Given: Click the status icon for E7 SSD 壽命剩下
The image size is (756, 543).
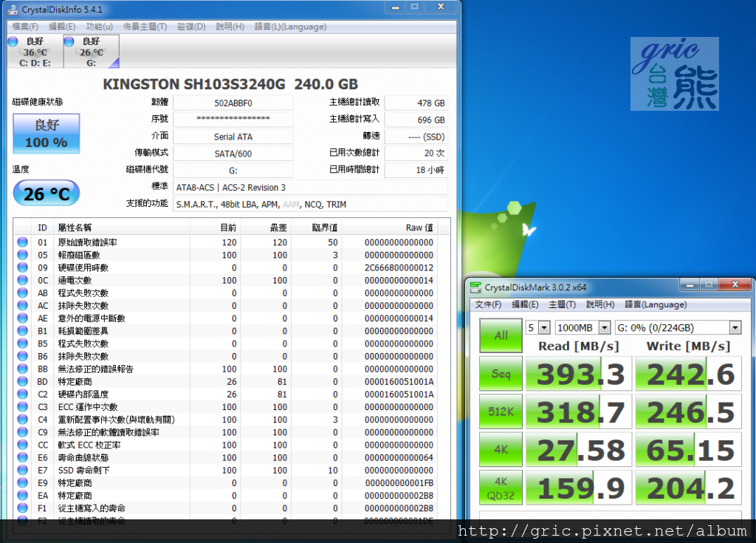Looking at the screenshot, I should pyautogui.click(x=22, y=470).
